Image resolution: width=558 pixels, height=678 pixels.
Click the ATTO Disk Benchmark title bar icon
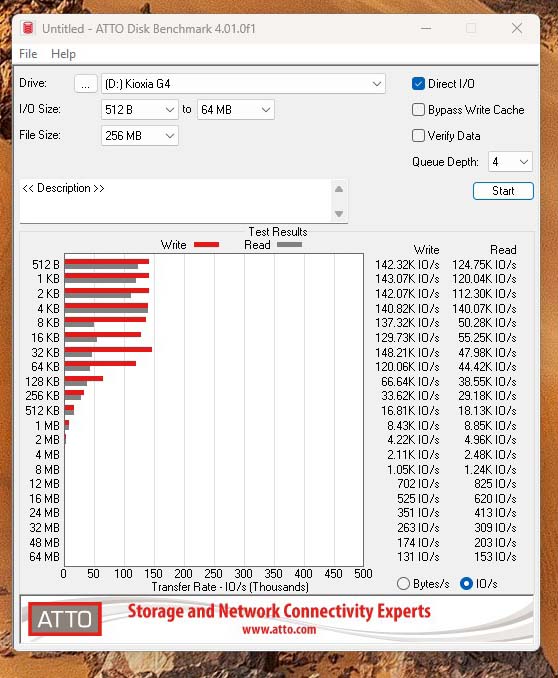click(28, 29)
